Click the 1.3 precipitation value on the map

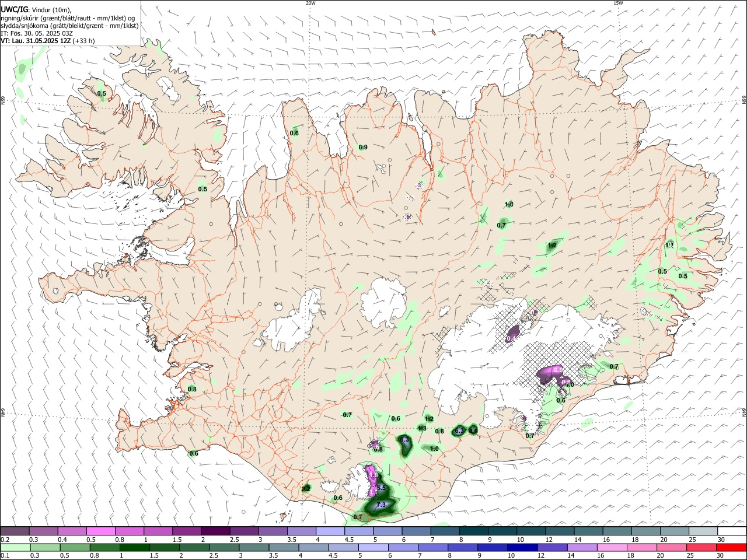[423, 428]
